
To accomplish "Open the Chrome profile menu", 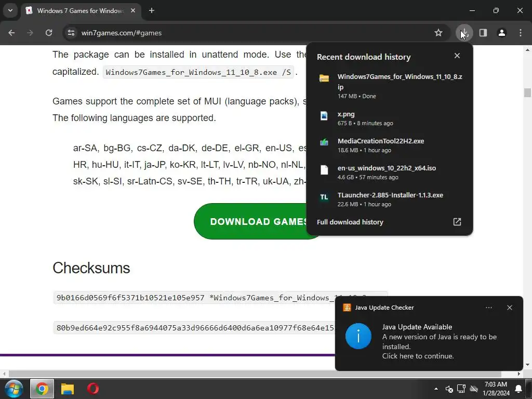I will click(x=502, y=33).
